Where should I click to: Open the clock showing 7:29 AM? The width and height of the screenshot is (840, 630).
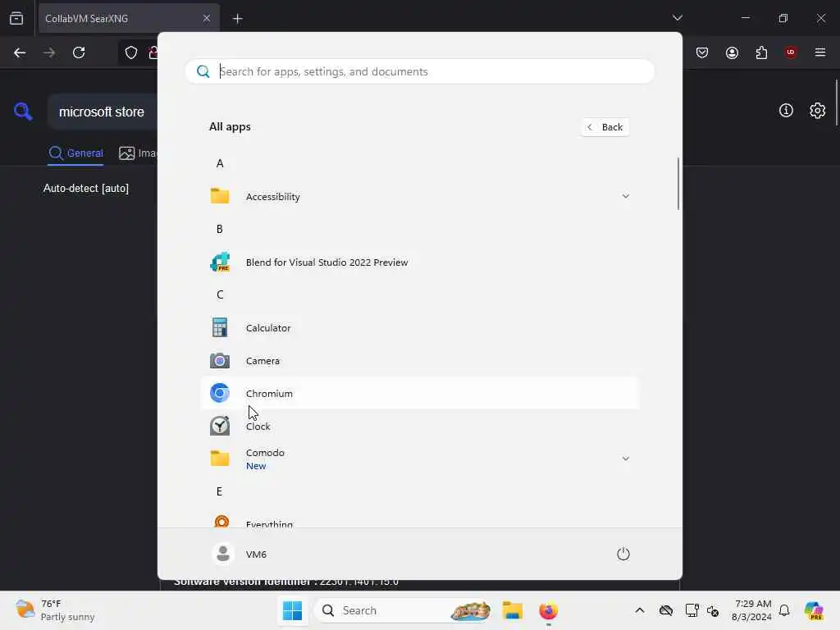click(752, 610)
